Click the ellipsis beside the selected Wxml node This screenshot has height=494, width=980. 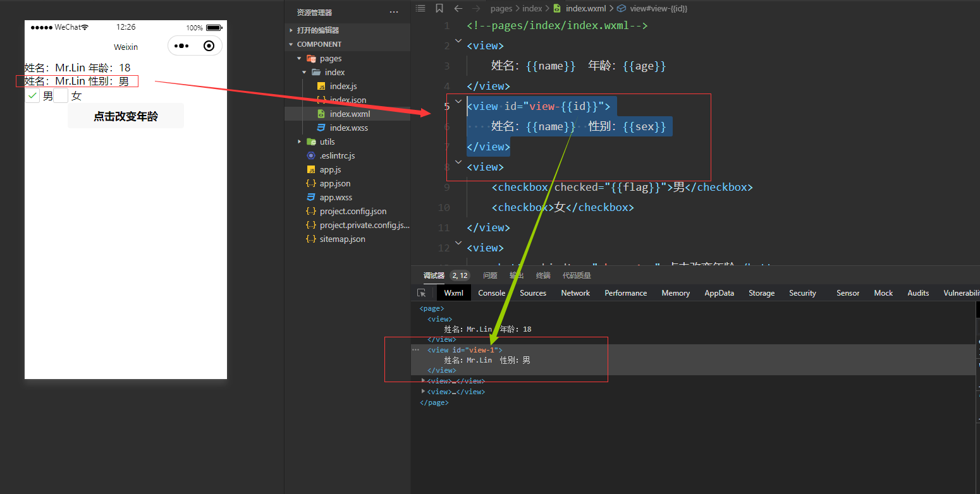415,349
